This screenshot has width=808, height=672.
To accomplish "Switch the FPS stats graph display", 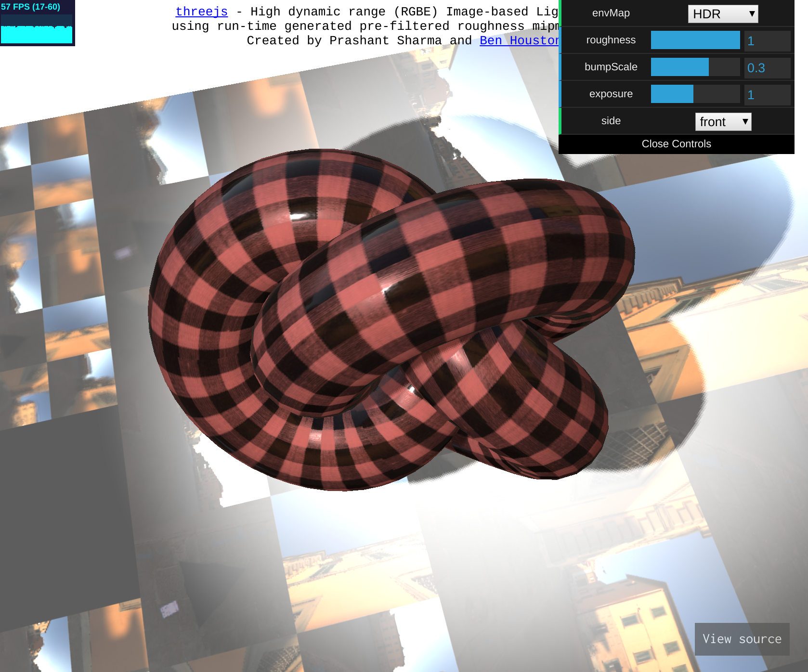I will pyautogui.click(x=37, y=23).
